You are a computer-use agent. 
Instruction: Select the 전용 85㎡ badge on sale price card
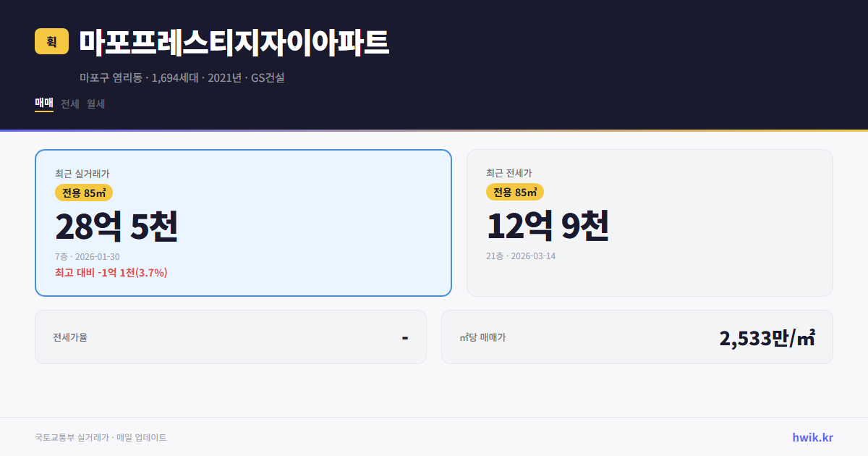(84, 193)
